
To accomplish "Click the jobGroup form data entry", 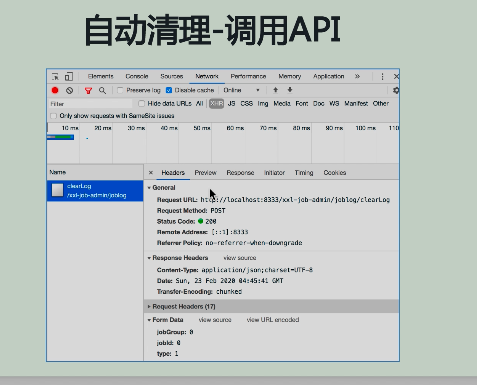I will pos(175,332).
